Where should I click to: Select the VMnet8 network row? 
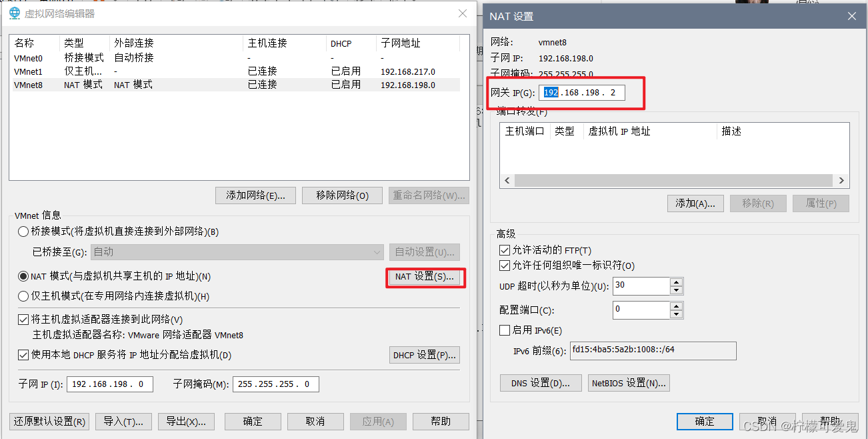pos(235,85)
